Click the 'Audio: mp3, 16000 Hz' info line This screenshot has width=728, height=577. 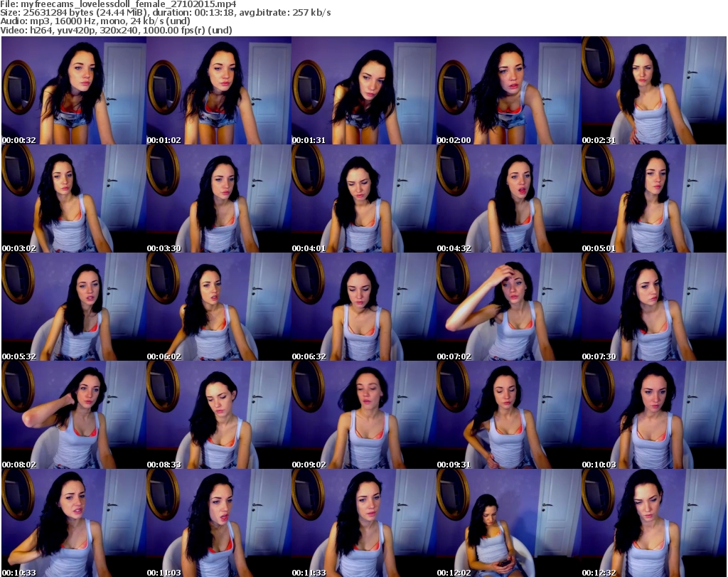[x=95, y=21]
